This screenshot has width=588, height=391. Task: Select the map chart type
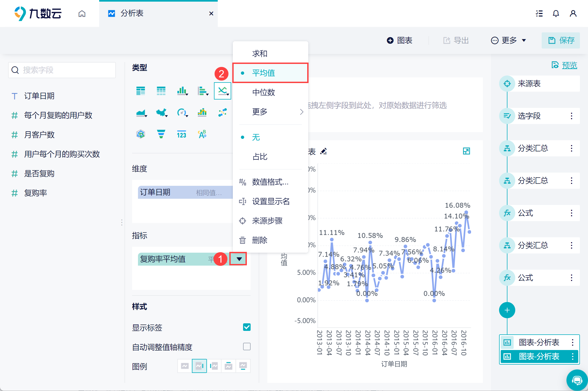pos(162,112)
